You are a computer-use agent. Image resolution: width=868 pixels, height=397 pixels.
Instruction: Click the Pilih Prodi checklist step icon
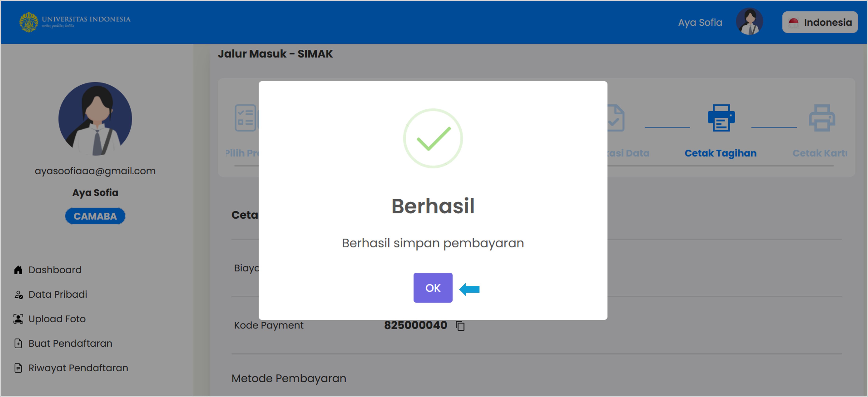246,118
